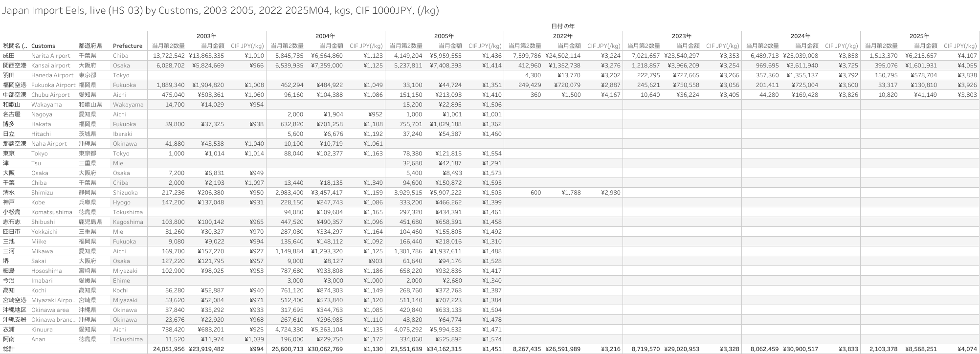The image size is (980, 354).
Task: Click the 'Ehime' prefecture cell
Action: click(121, 281)
